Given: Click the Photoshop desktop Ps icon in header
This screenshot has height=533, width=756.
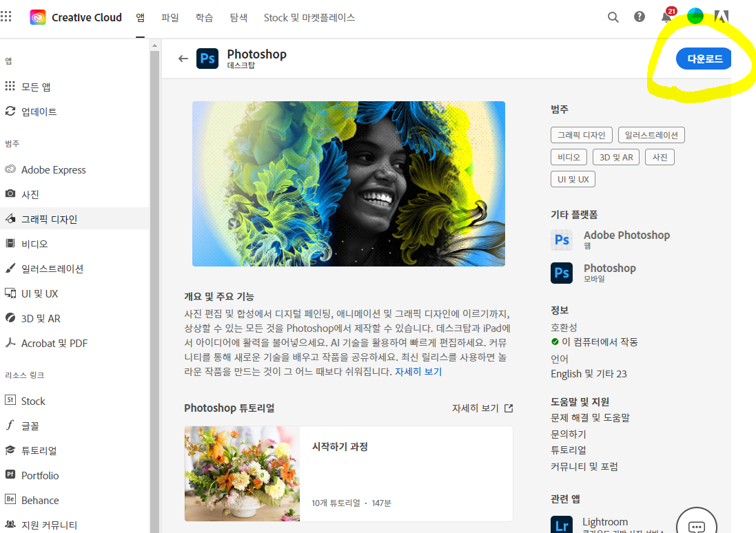Looking at the screenshot, I should click(x=207, y=59).
